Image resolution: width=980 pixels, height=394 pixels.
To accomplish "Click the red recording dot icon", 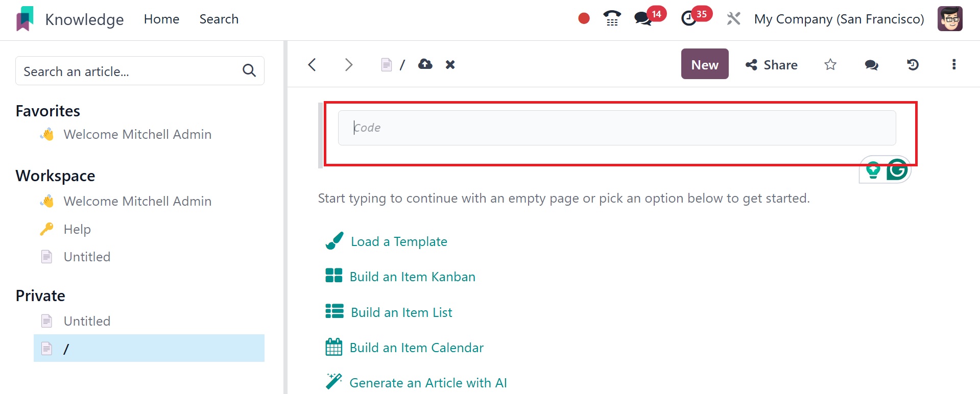I will (584, 19).
